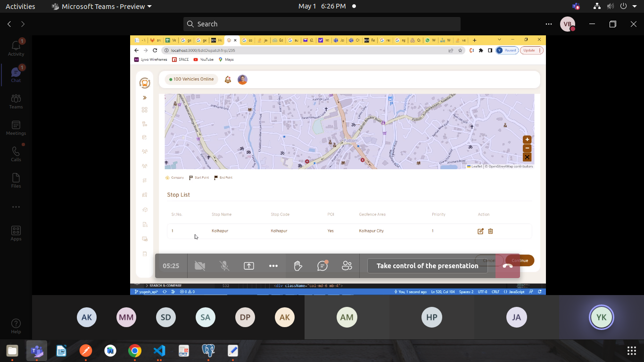The width and height of the screenshot is (644, 362).
Task: Open more actions in meeting toolbar
Action: [x=273, y=266]
